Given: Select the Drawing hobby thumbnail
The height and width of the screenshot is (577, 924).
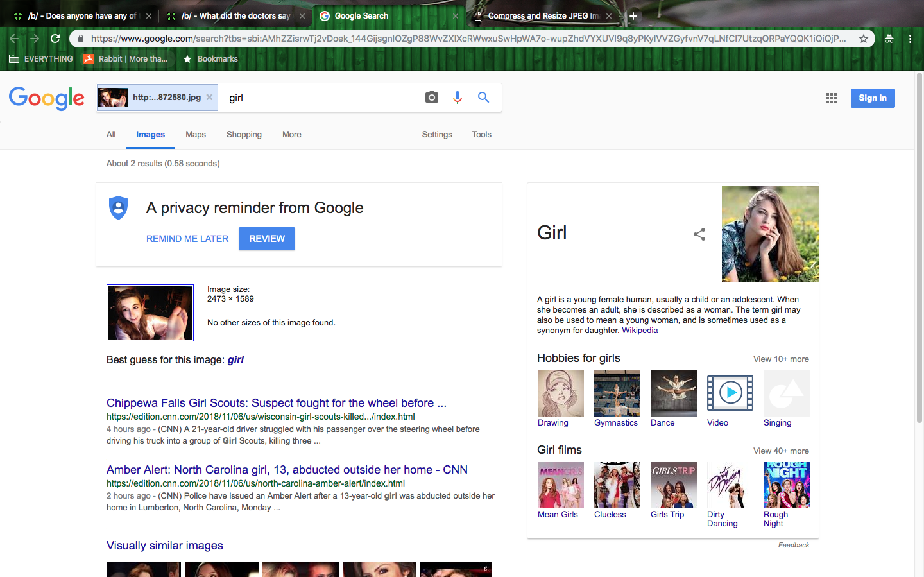Looking at the screenshot, I should (561, 393).
